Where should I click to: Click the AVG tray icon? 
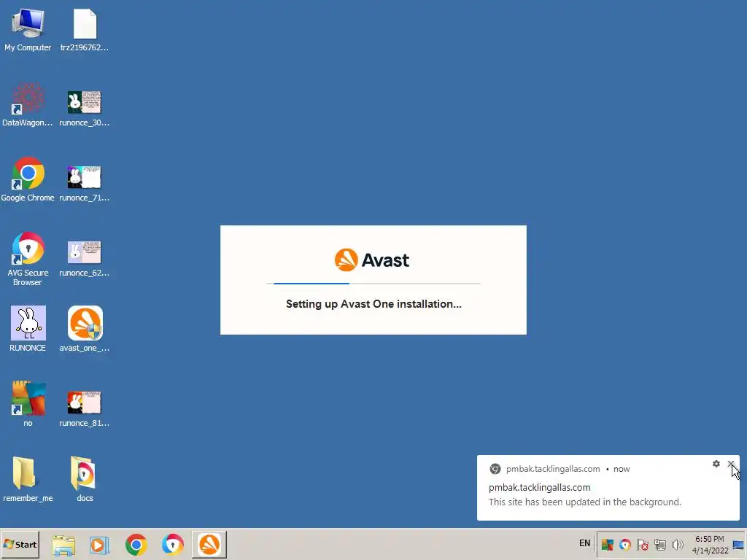tap(608, 544)
